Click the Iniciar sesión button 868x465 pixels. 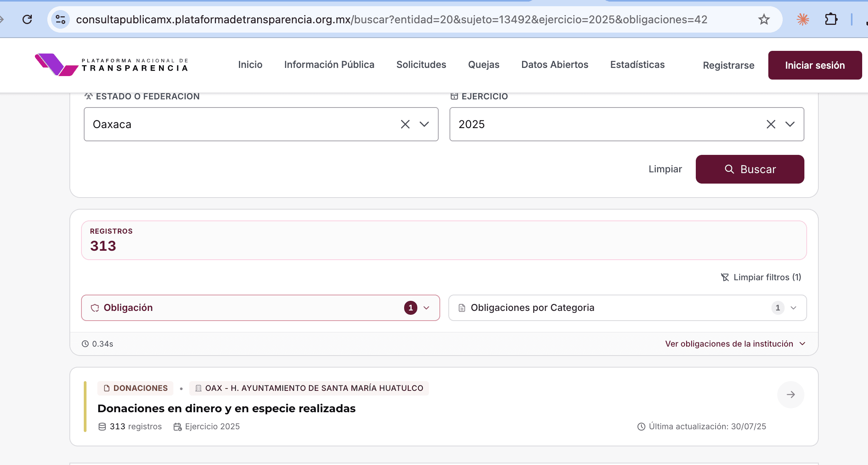(x=815, y=65)
